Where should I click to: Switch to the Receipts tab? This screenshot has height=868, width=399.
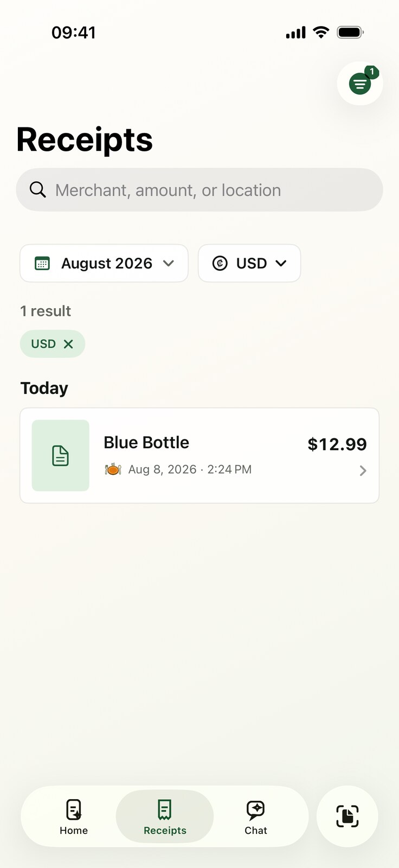pos(165,816)
